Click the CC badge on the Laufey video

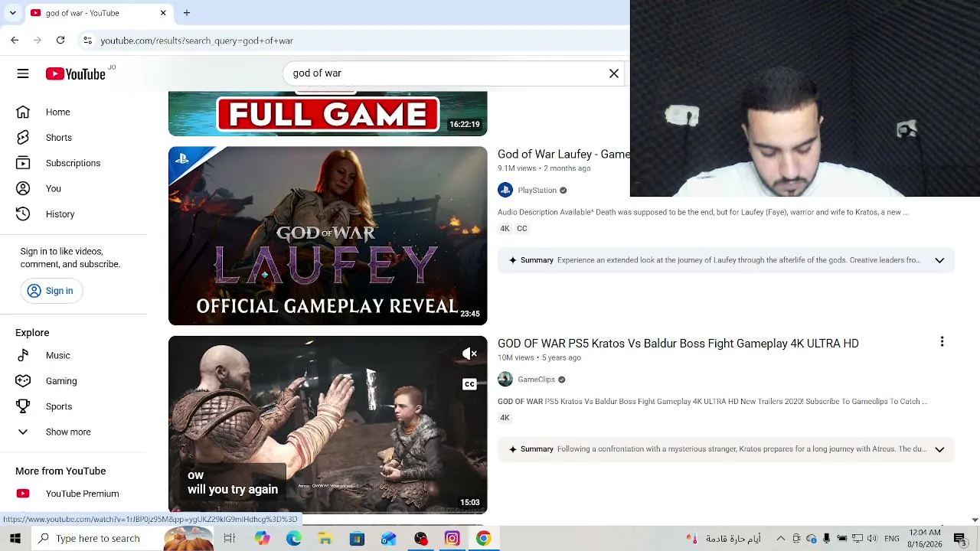pyautogui.click(x=522, y=229)
